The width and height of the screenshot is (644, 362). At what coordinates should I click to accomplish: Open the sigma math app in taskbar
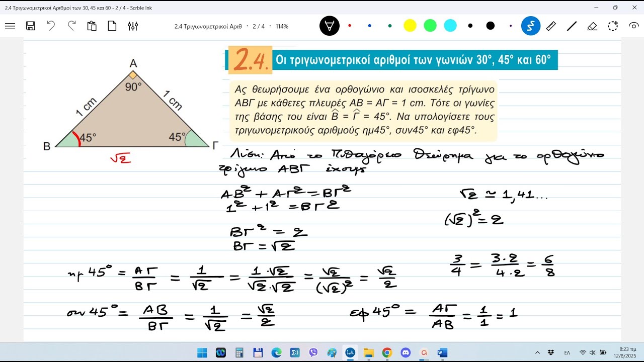(x=295, y=352)
